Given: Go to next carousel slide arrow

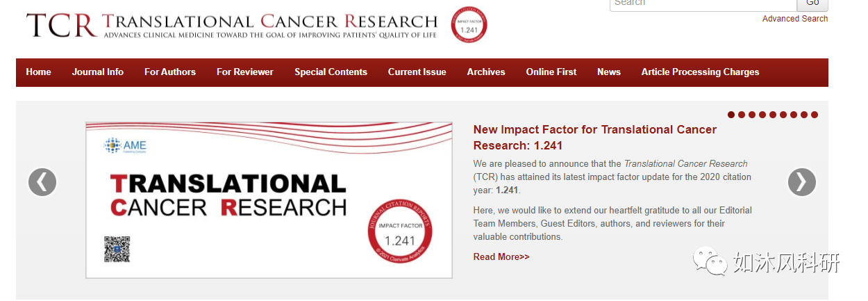Looking at the screenshot, I should [x=801, y=182].
